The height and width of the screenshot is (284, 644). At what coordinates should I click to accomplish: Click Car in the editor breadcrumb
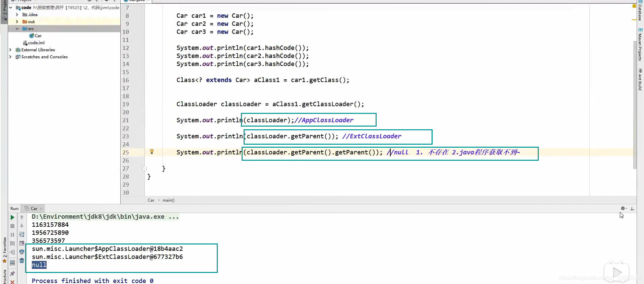point(151,200)
